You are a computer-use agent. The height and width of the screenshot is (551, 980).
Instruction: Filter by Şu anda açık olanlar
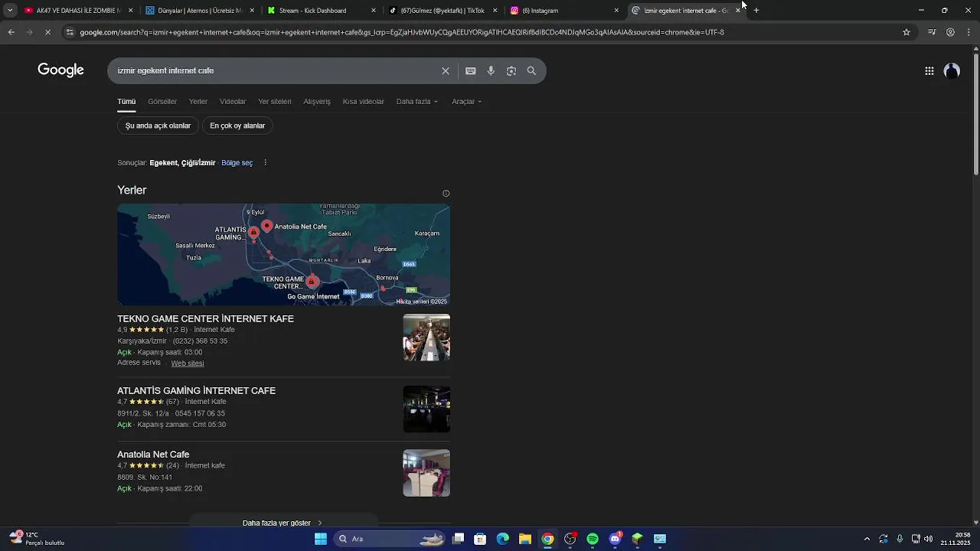coord(158,126)
